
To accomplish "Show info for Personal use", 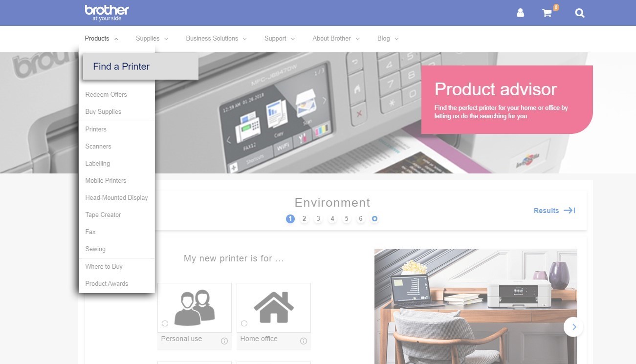I will point(224,341).
